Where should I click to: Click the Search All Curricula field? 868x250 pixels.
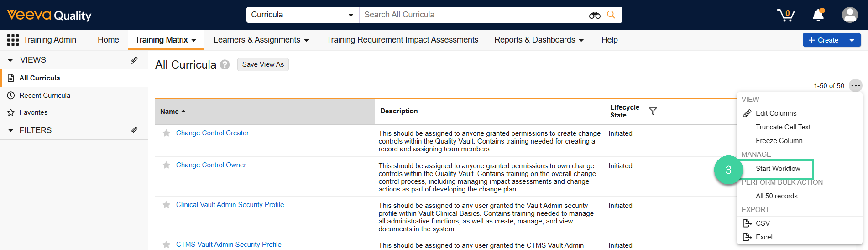point(472,15)
